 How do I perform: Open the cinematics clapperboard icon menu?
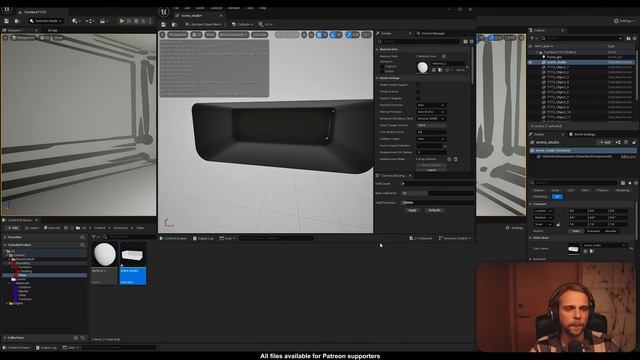pos(103,21)
